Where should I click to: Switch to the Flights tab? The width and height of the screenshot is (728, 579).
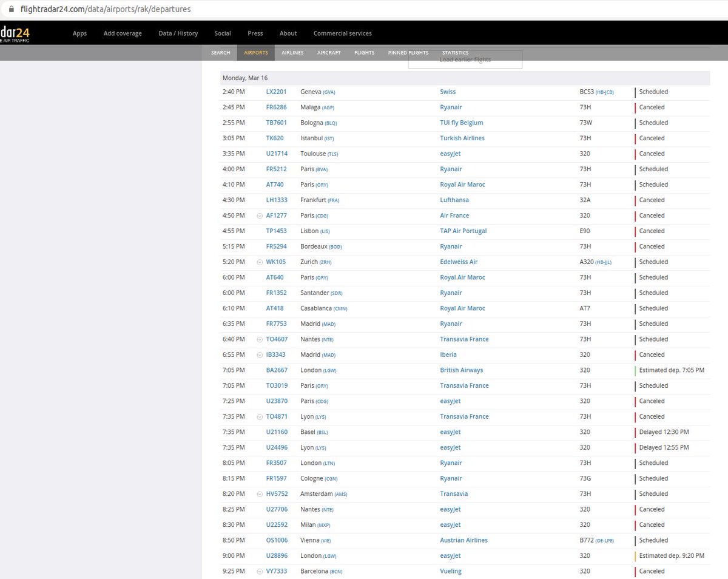click(364, 53)
